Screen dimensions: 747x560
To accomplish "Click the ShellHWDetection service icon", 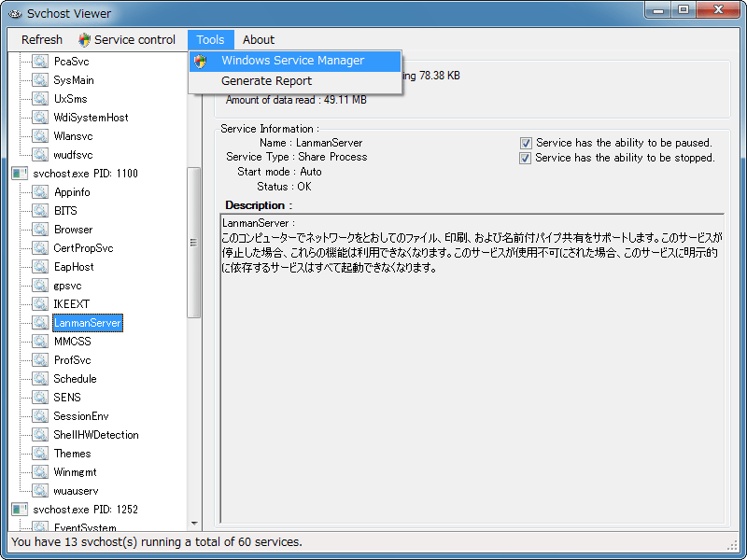I will click(x=40, y=435).
